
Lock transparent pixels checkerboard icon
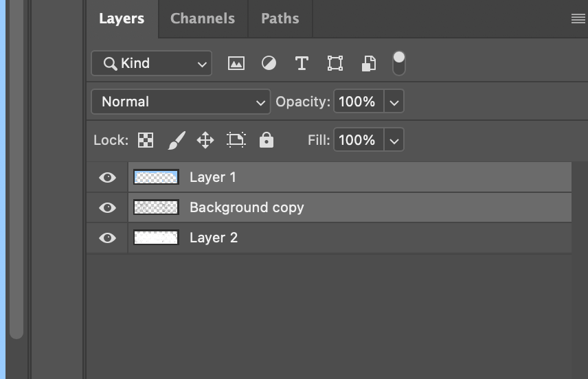(x=146, y=140)
